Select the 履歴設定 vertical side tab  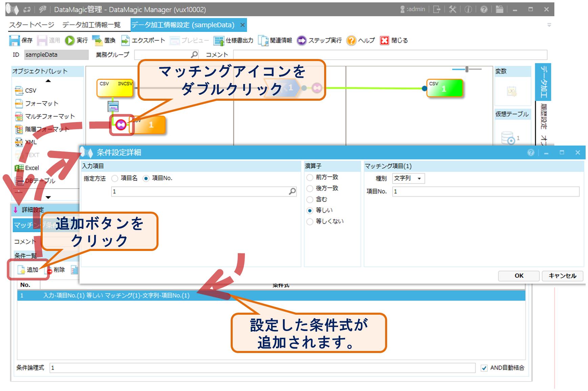pyautogui.click(x=543, y=117)
